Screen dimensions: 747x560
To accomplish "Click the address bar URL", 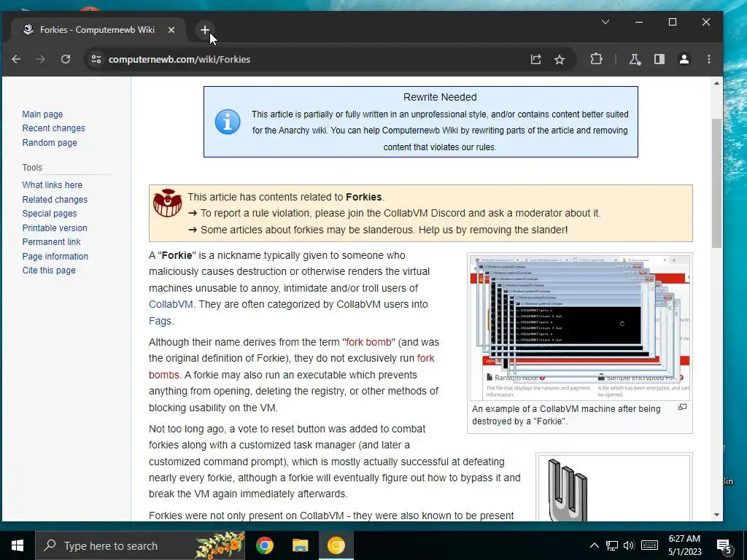I will click(179, 60).
